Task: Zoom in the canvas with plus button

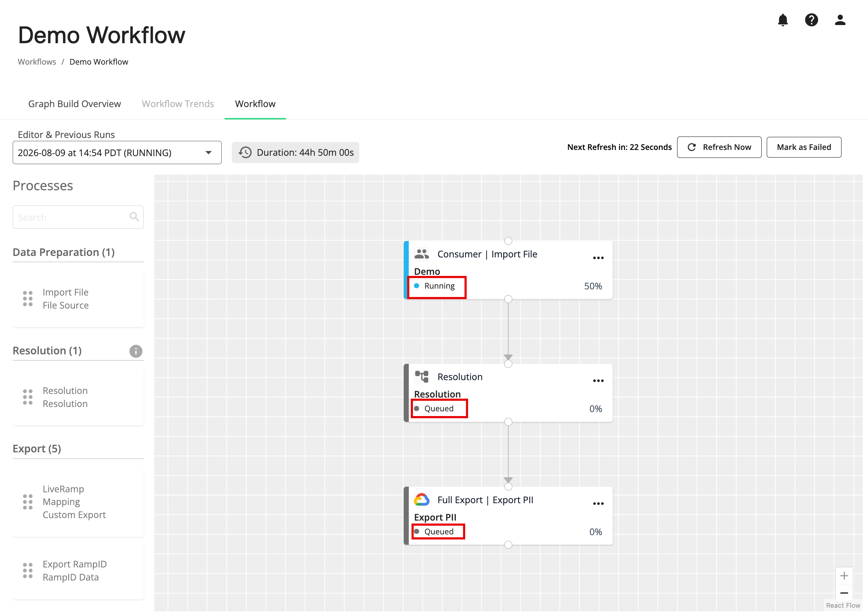Action: (844, 576)
